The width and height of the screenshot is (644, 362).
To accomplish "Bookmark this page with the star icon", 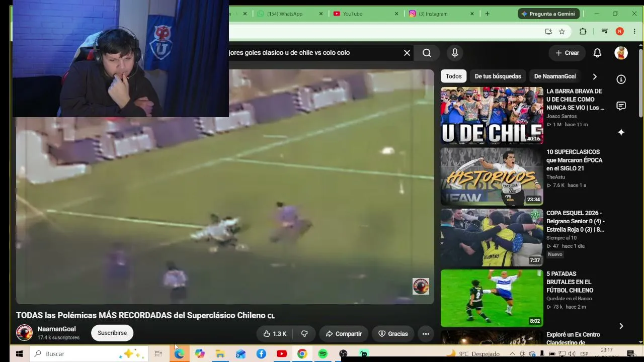I will [562, 31].
